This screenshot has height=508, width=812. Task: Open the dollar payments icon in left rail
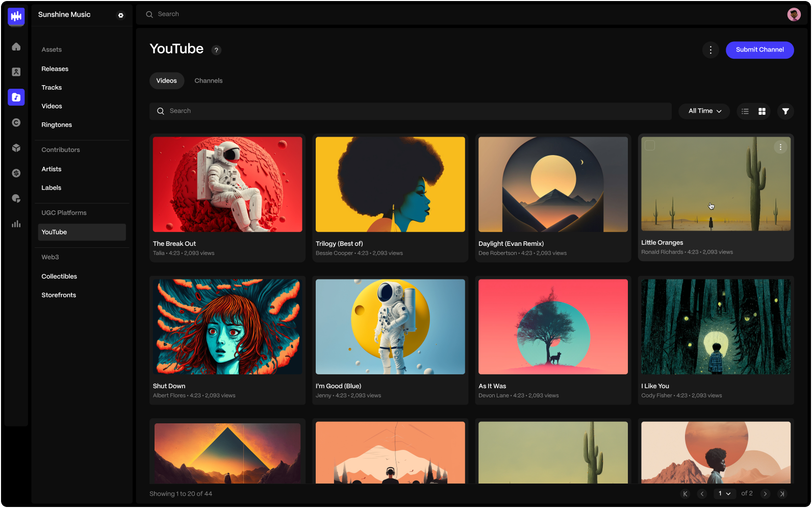click(16, 173)
